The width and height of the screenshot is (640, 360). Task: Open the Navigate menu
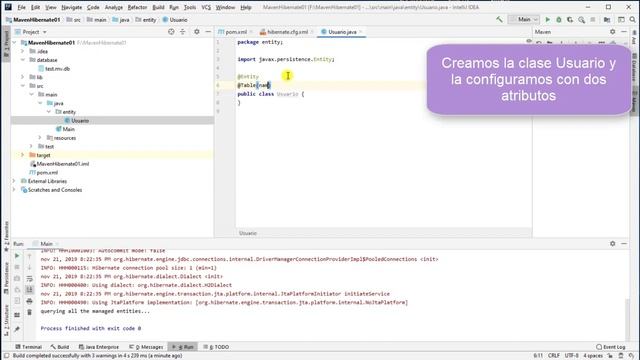(71, 7)
